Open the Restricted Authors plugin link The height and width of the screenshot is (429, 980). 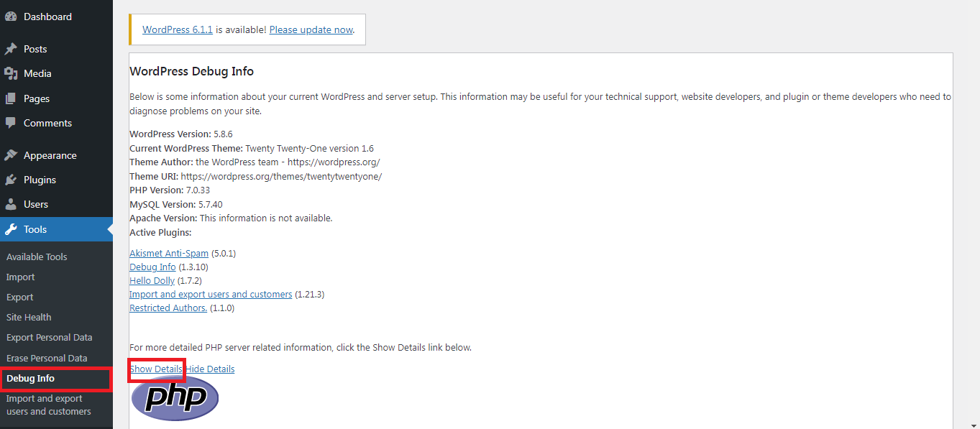pyautogui.click(x=168, y=308)
